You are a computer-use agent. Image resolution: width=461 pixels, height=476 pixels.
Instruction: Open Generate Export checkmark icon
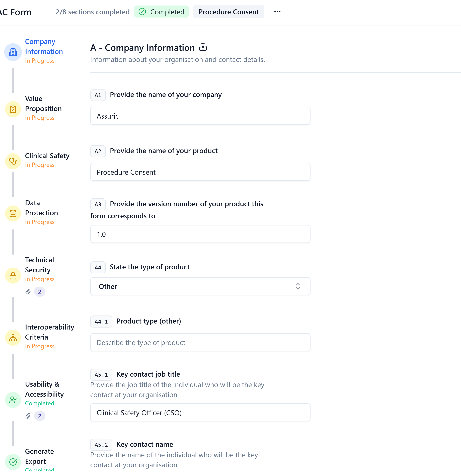click(13, 462)
